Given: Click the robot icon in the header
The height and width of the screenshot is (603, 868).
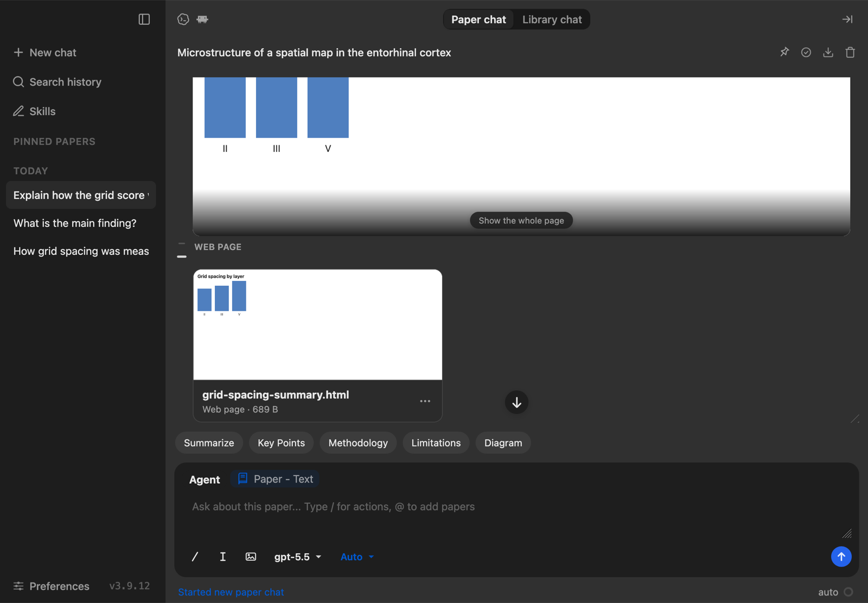Looking at the screenshot, I should 202,20.
